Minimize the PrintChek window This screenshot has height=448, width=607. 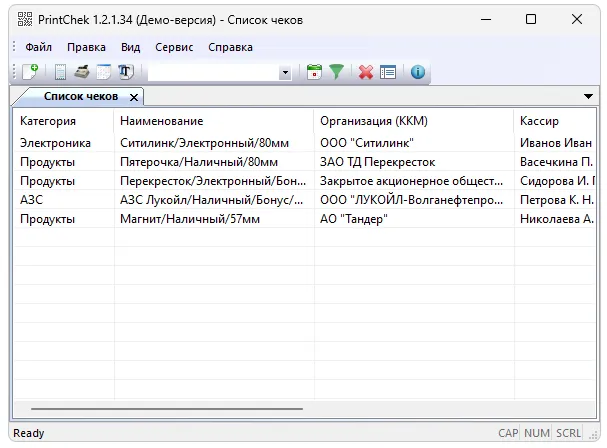[x=486, y=19]
